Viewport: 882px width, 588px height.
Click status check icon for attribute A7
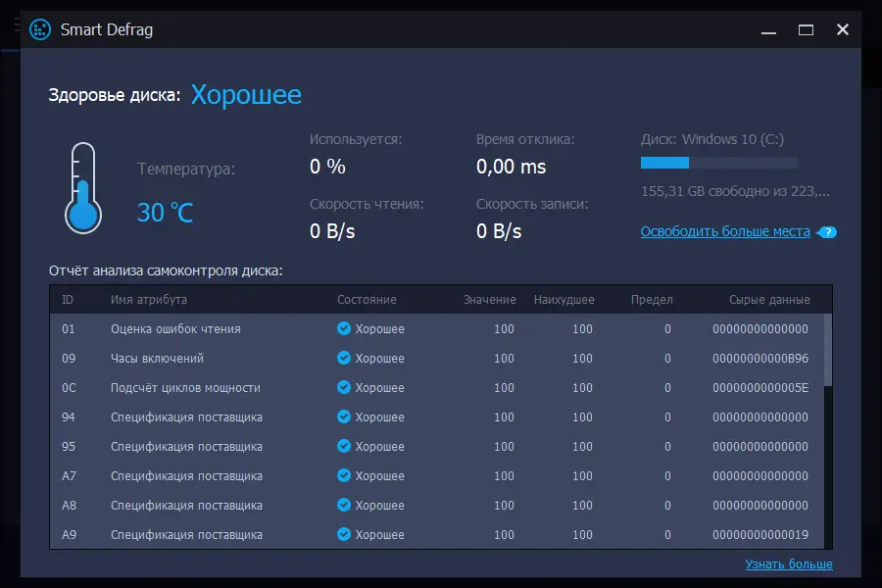(343, 476)
